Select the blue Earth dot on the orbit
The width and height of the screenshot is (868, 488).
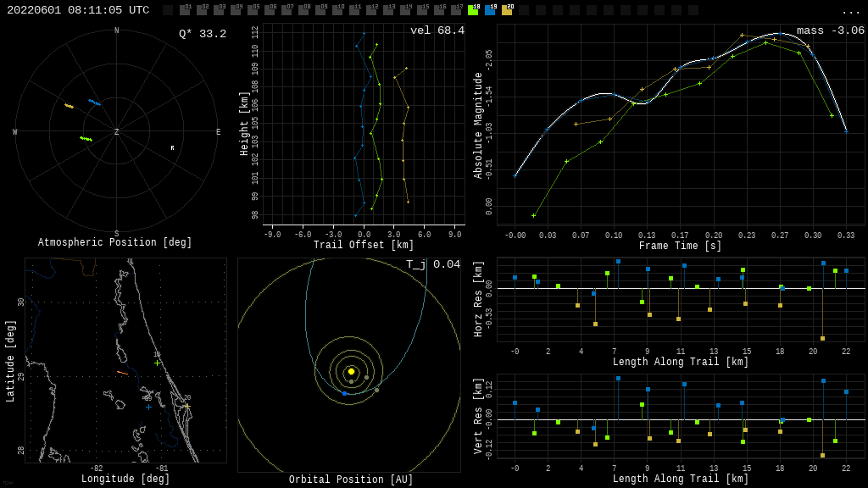click(x=344, y=393)
